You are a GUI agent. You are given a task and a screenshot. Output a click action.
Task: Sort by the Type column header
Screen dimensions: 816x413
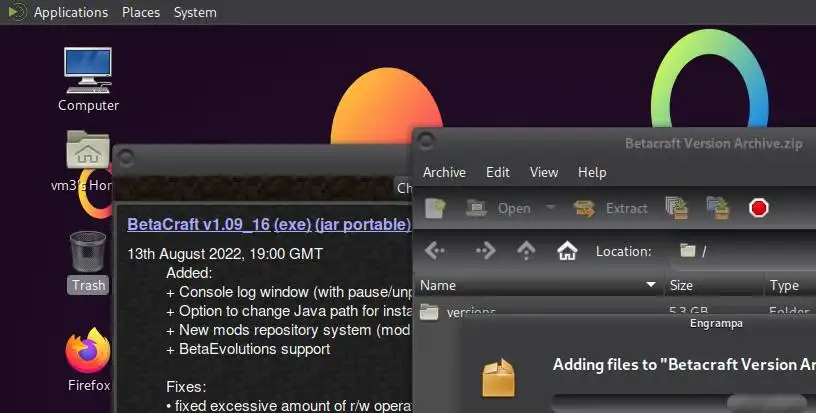[x=790, y=285]
